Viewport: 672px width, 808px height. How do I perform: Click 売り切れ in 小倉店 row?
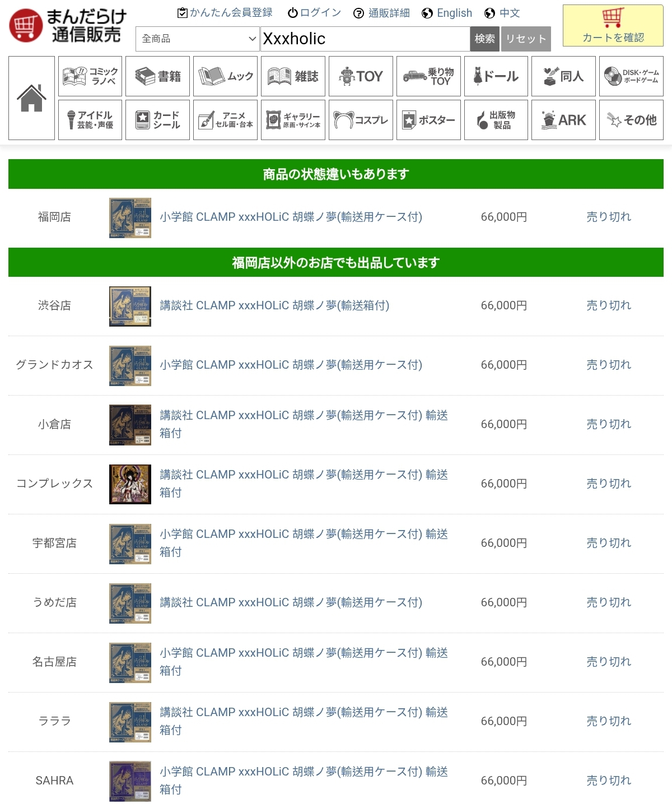[x=609, y=424]
